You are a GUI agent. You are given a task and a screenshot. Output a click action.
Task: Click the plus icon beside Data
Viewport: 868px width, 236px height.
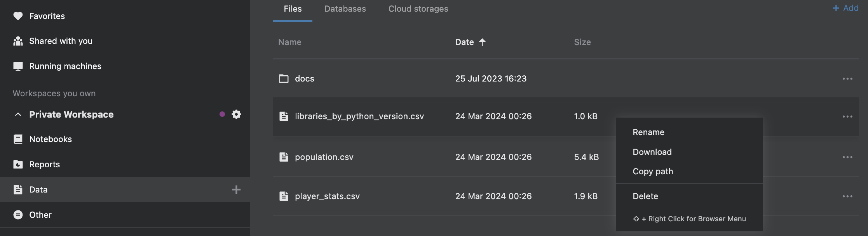[236, 189]
